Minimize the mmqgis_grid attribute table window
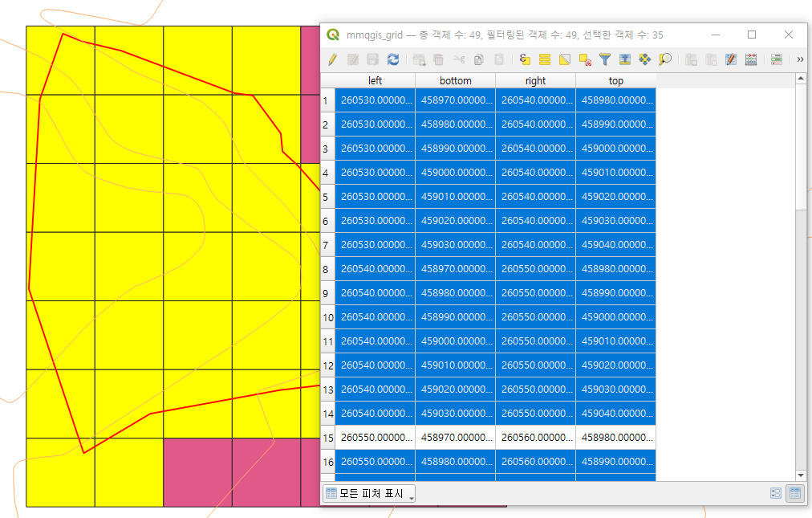 coord(716,35)
